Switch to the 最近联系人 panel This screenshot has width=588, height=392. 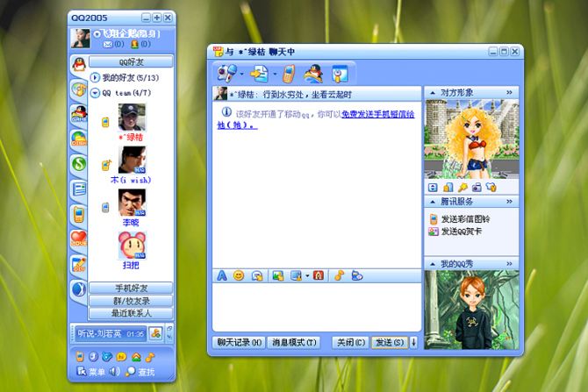point(131,313)
